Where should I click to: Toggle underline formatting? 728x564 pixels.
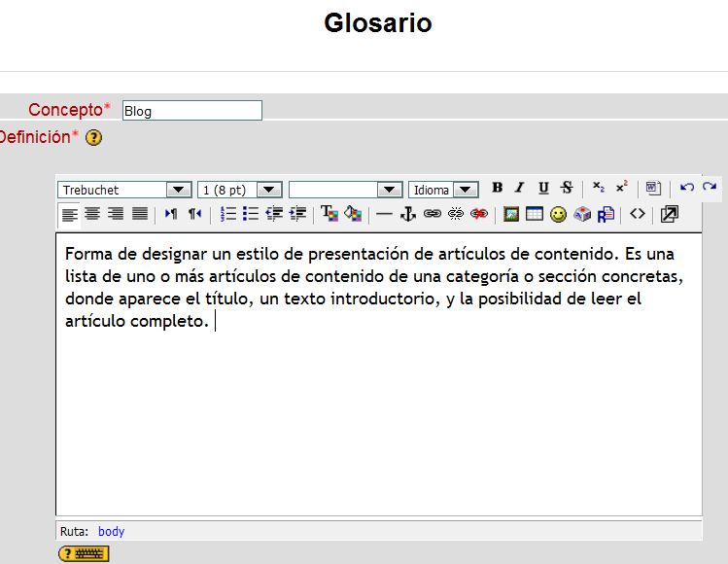(x=543, y=189)
